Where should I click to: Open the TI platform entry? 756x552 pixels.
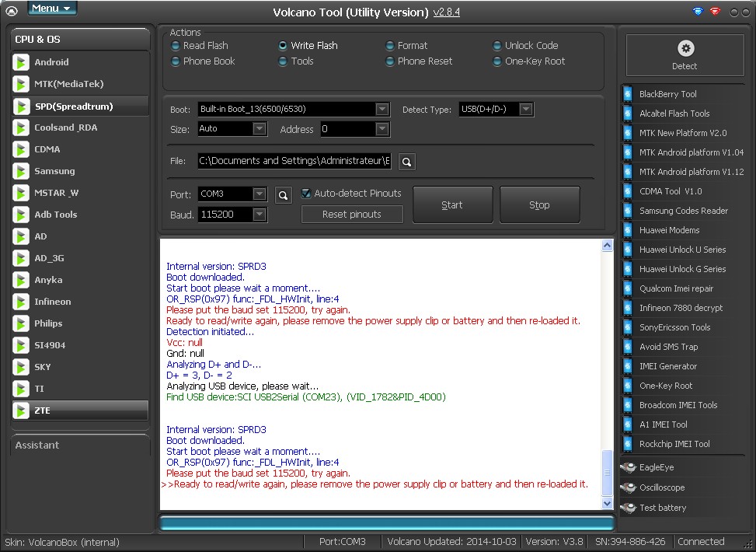pyautogui.click(x=80, y=389)
